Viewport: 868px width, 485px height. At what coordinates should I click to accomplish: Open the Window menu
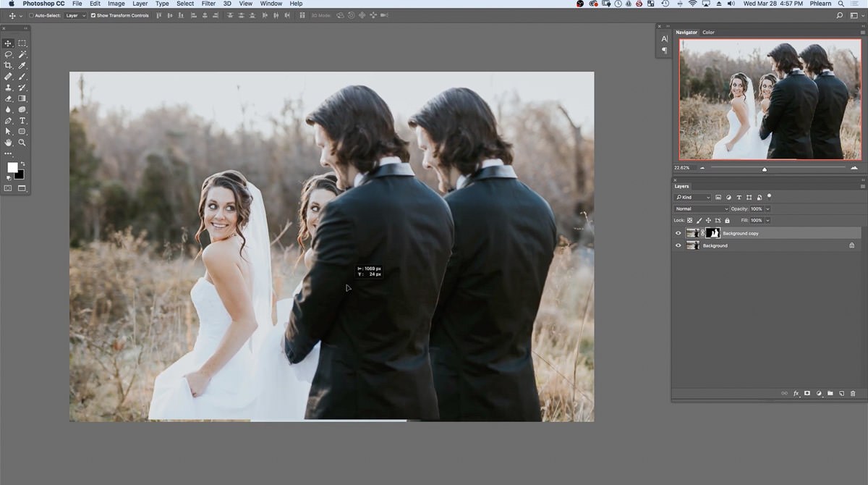click(271, 4)
